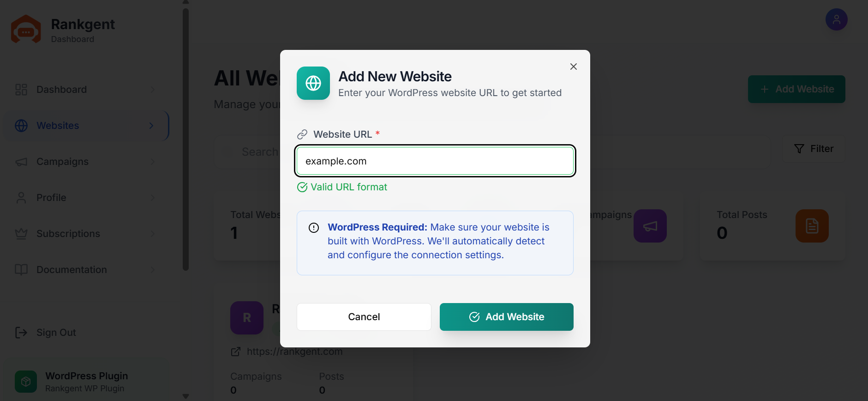Click the Rankgent logo icon
Viewport: 868px width, 401px height.
tap(26, 29)
